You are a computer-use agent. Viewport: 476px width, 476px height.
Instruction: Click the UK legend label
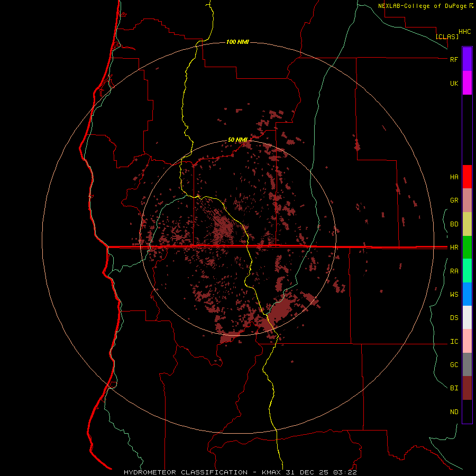coord(454,83)
